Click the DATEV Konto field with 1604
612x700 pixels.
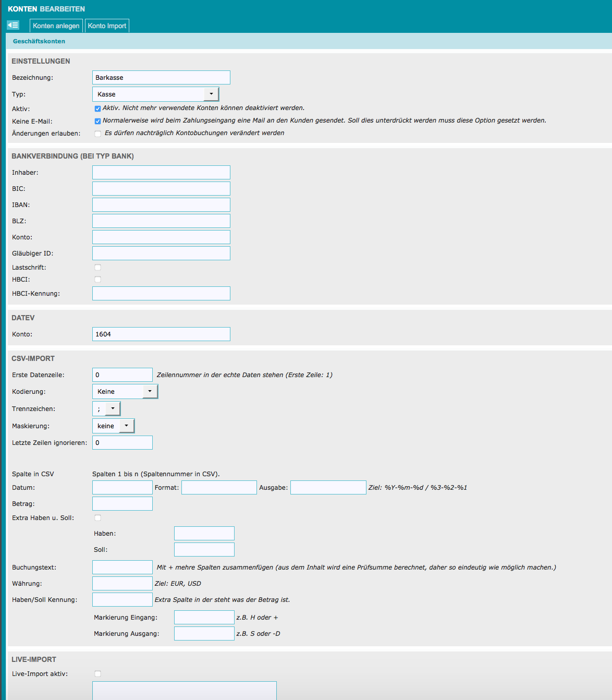coord(161,334)
